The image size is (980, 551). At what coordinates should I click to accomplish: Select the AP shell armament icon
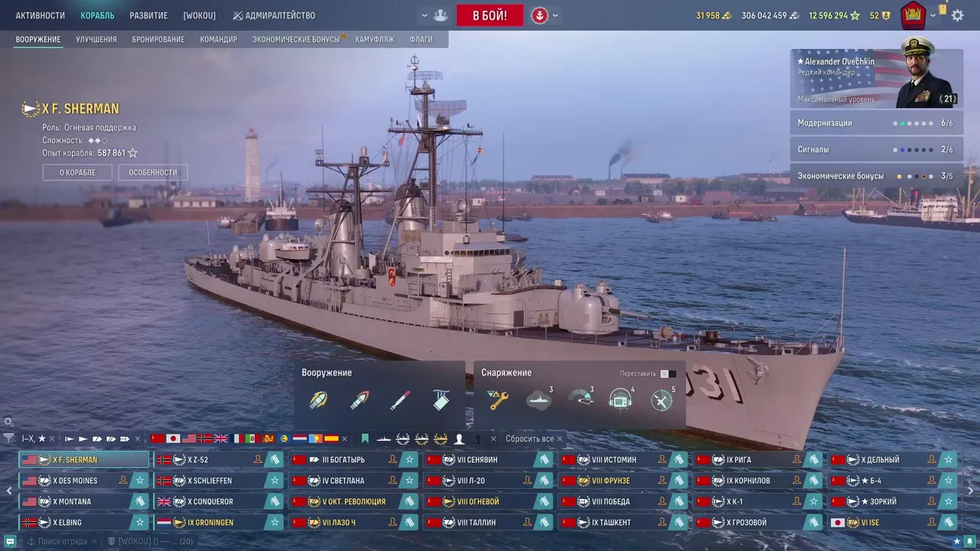tap(359, 400)
